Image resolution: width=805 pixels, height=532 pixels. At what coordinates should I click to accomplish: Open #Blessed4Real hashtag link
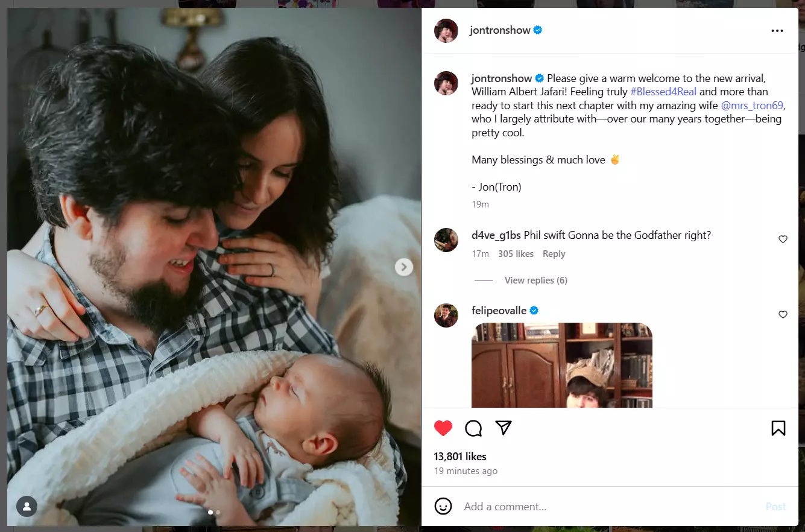pos(663,92)
